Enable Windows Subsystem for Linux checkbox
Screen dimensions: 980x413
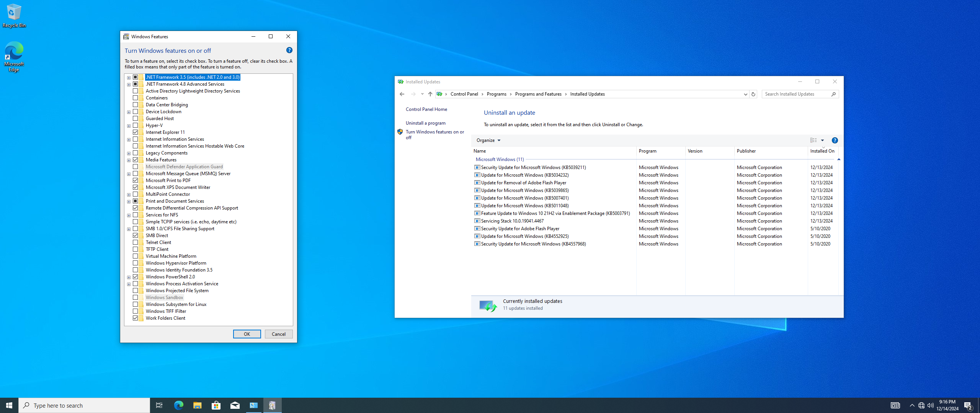(136, 304)
